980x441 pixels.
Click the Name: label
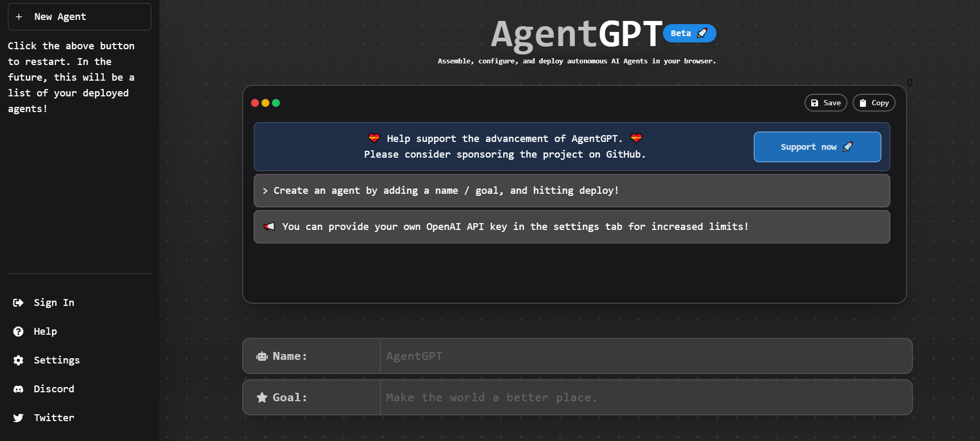290,356
